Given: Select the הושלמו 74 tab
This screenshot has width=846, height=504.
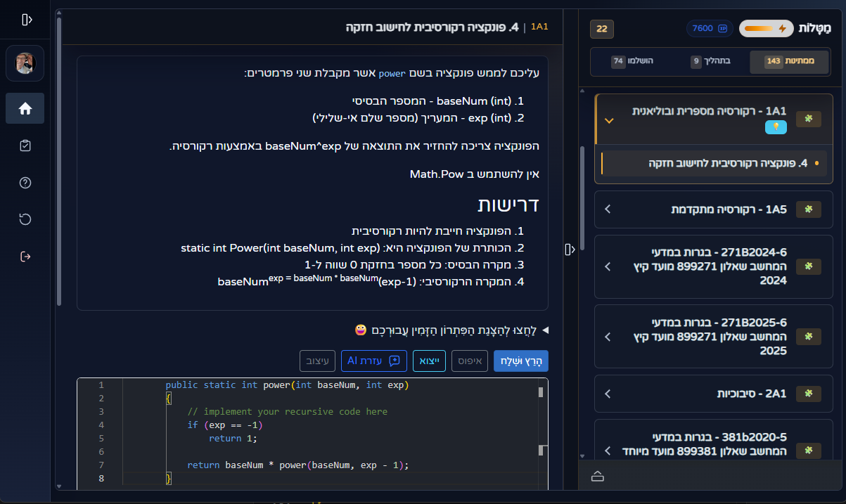Looking at the screenshot, I should click(632, 61).
